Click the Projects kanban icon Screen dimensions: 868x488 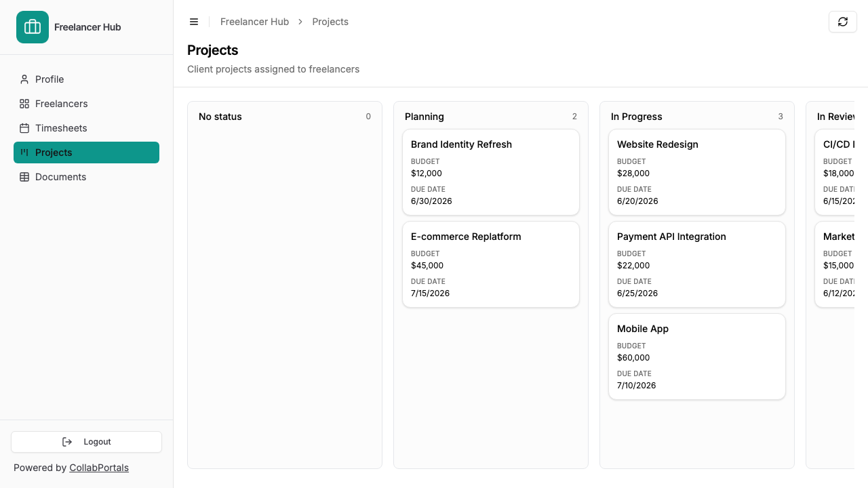tap(24, 152)
